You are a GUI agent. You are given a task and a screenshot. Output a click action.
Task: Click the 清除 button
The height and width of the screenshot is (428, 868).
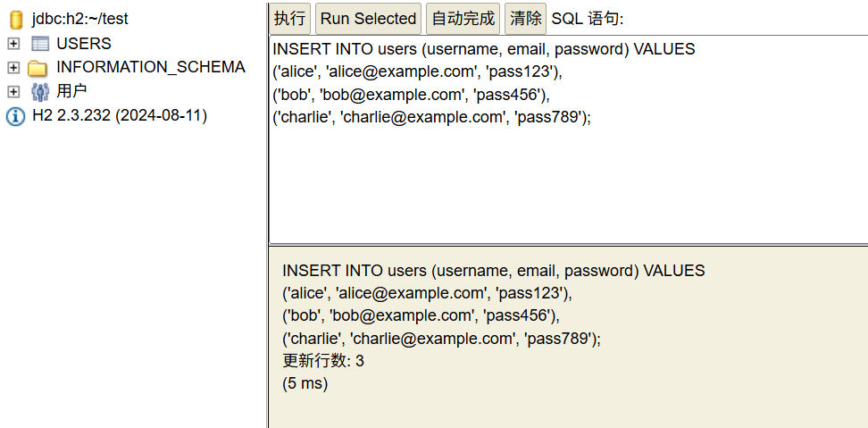tap(525, 18)
